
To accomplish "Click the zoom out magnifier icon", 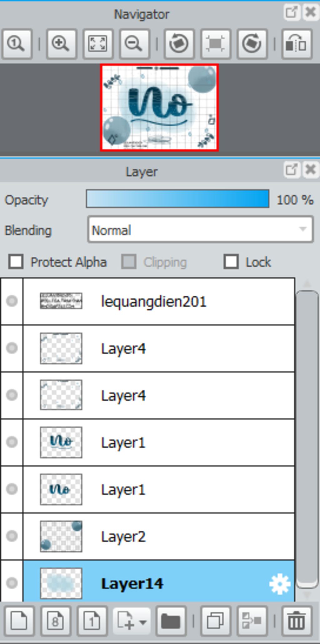I will coord(134,44).
